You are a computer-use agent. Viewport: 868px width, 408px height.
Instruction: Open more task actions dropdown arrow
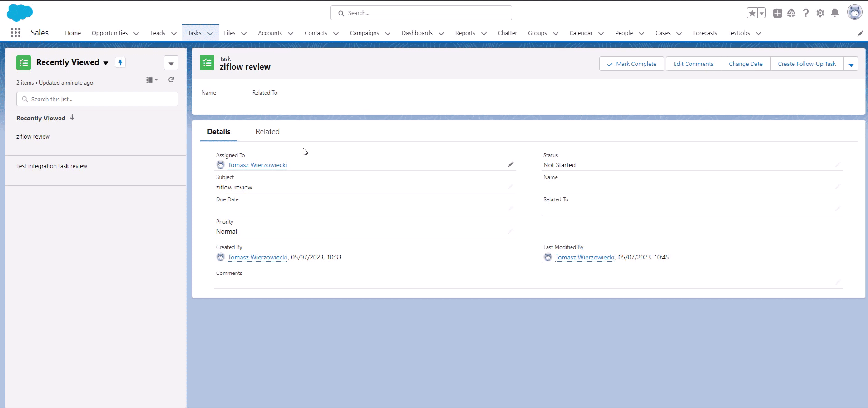coord(851,64)
